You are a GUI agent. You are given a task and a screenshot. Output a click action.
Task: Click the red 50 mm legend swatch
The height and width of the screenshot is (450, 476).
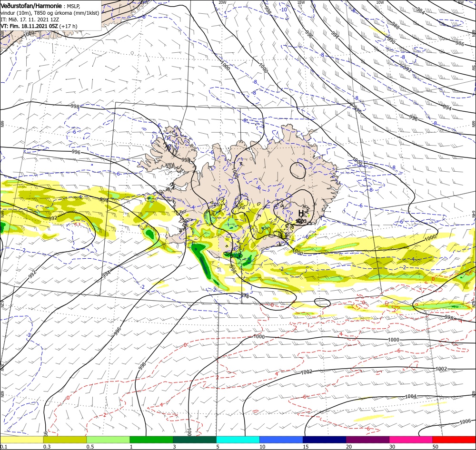point(454,440)
